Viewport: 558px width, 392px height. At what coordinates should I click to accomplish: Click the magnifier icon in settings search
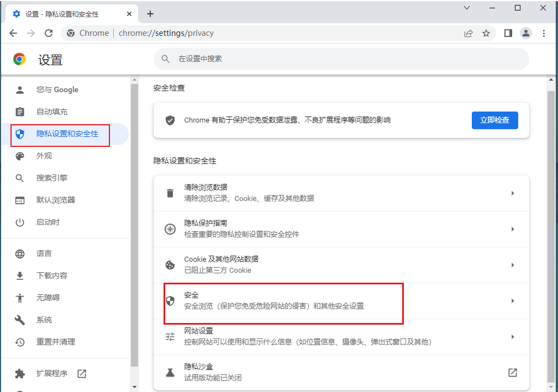166,59
